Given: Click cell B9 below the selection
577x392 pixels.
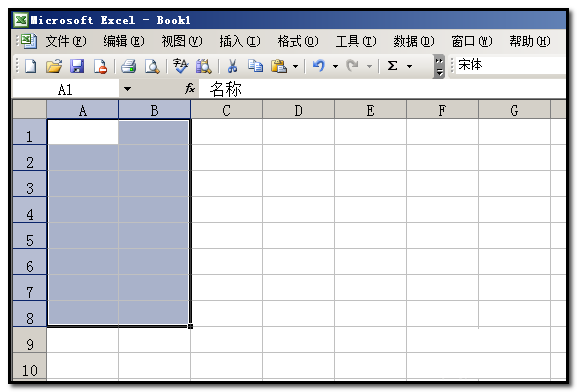Looking at the screenshot, I should point(155,340).
